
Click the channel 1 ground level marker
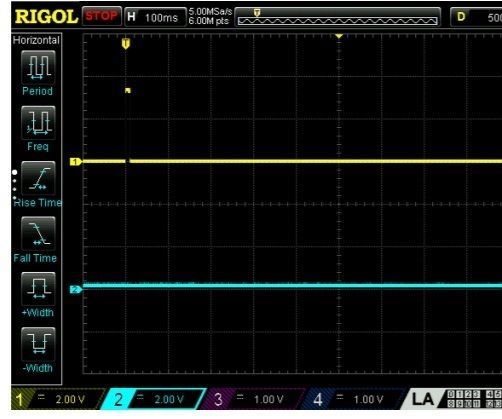(76, 162)
